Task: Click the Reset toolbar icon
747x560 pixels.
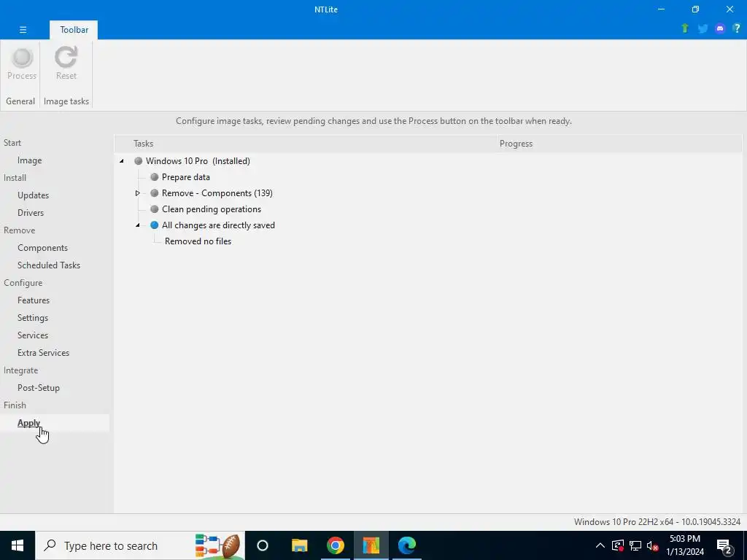Action: coord(66,58)
